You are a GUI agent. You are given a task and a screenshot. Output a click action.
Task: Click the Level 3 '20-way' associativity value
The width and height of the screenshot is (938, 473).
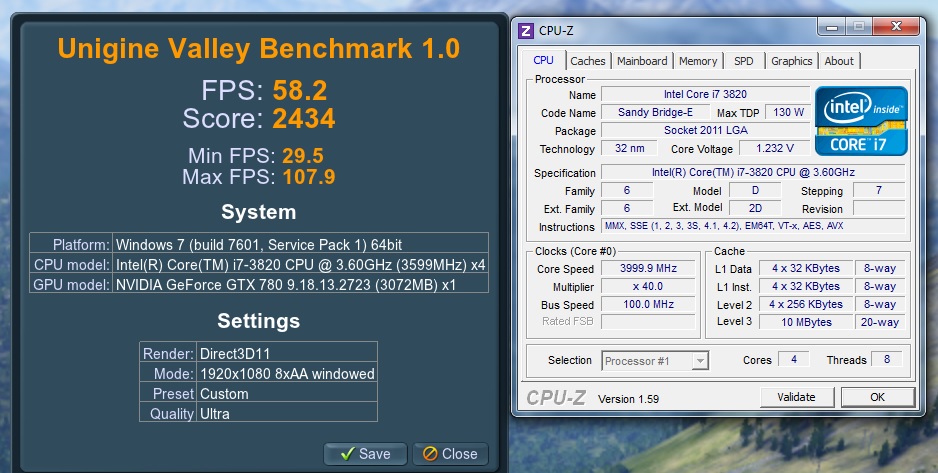(x=879, y=322)
